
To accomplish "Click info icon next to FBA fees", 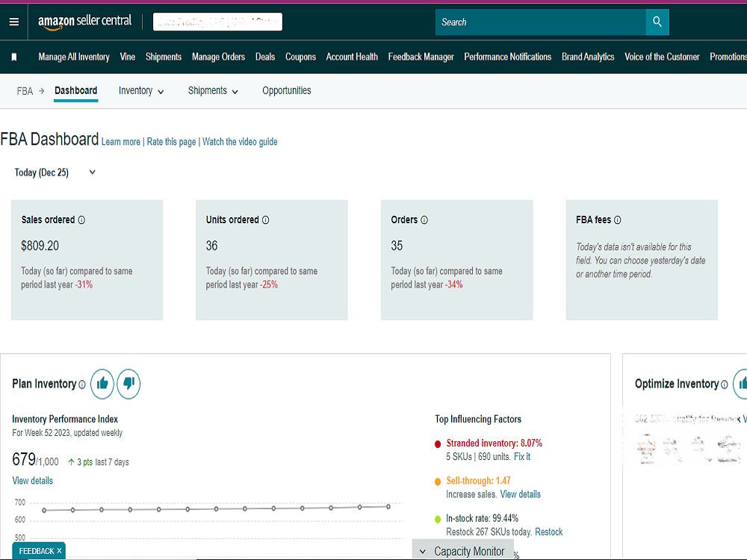I will [x=618, y=220].
